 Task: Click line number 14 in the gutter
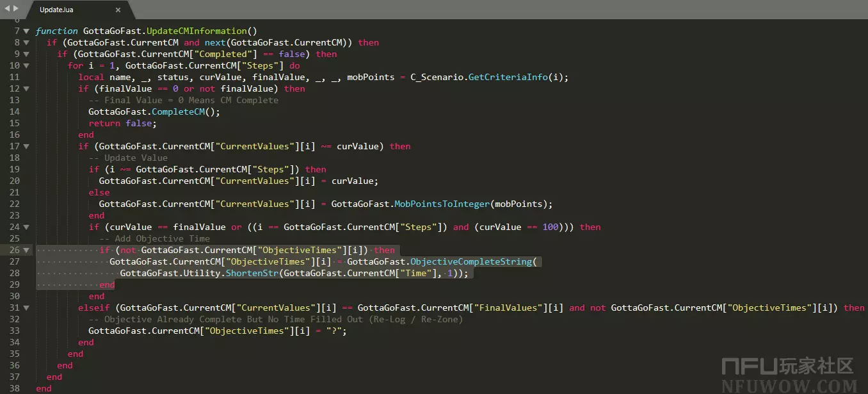click(15, 112)
